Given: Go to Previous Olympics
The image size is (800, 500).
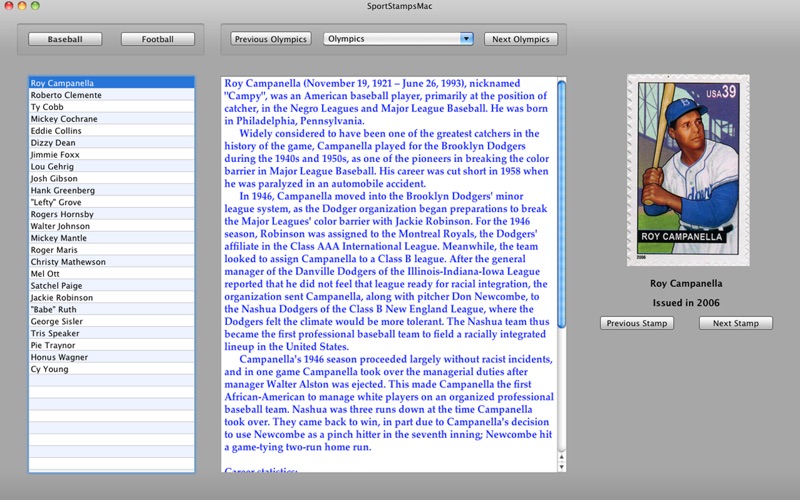Looking at the screenshot, I should [271, 39].
